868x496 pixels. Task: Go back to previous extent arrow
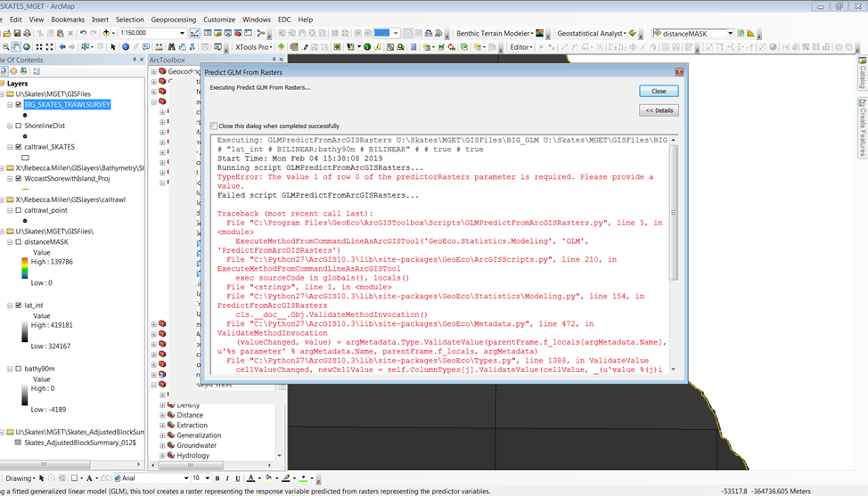(62, 47)
